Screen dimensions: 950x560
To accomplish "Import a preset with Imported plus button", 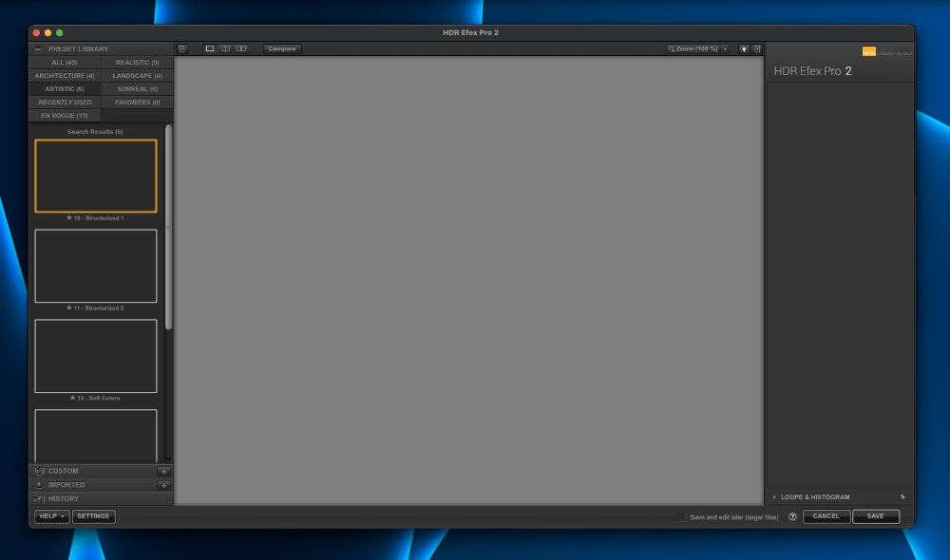I will tap(163, 485).
